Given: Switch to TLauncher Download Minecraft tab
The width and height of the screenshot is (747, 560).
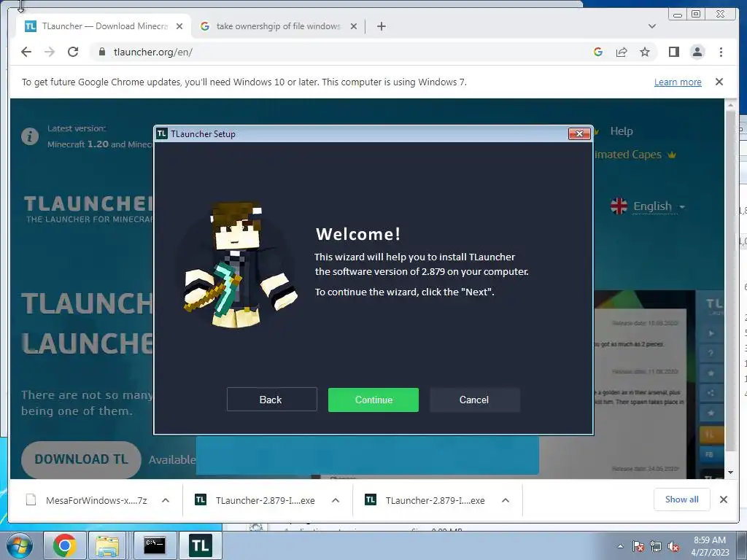Looking at the screenshot, I should click(104, 26).
